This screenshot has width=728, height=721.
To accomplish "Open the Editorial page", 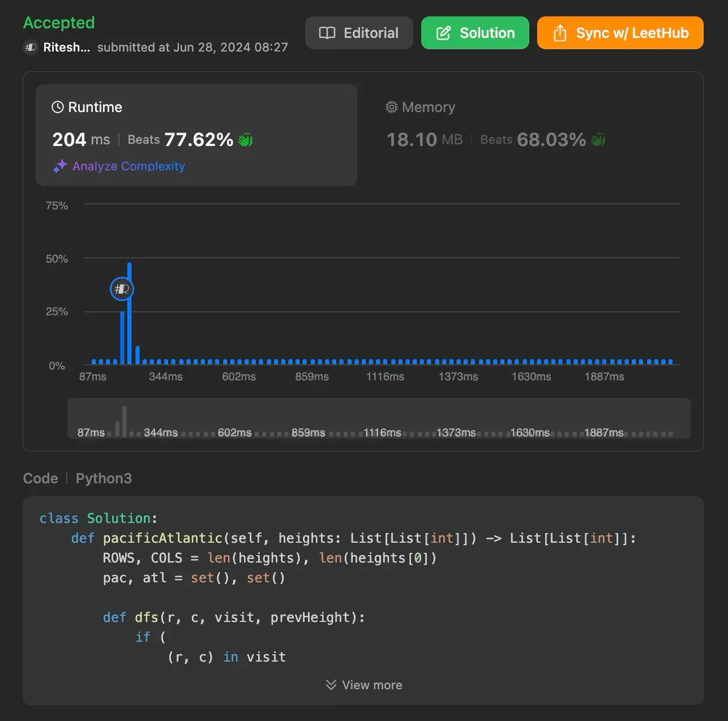I will click(x=359, y=33).
